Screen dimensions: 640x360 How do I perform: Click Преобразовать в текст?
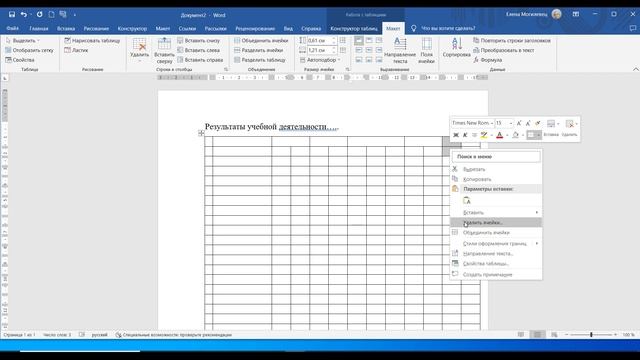504,50
